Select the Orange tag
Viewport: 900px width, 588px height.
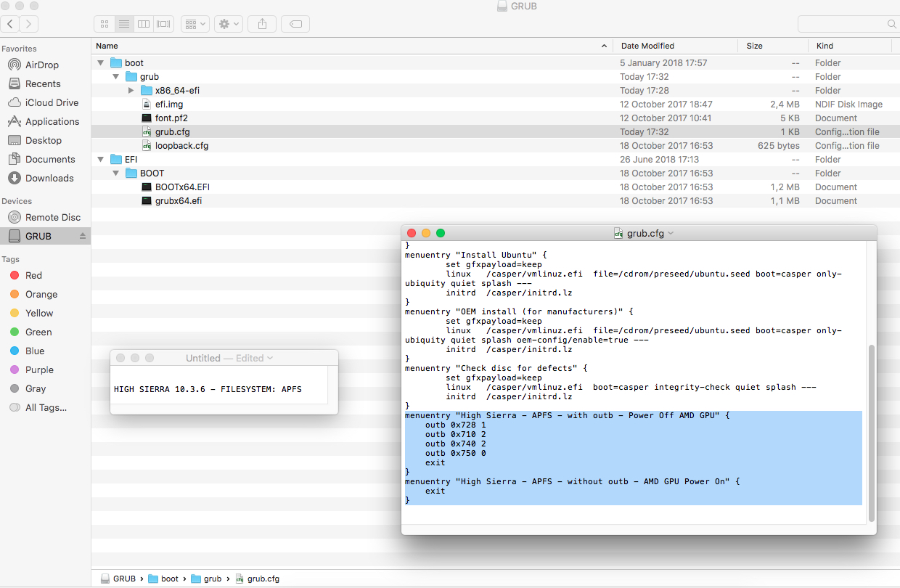(41, 294)
